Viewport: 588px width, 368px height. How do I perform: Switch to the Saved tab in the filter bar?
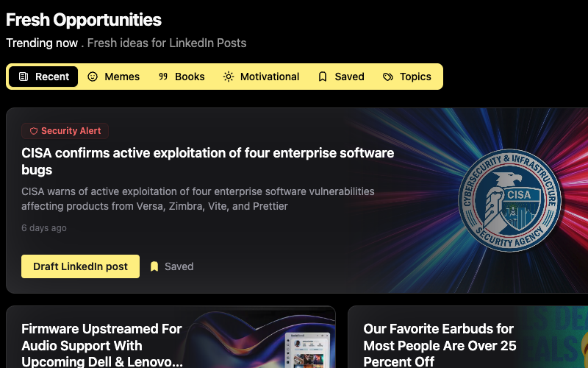tap(341, 77)
